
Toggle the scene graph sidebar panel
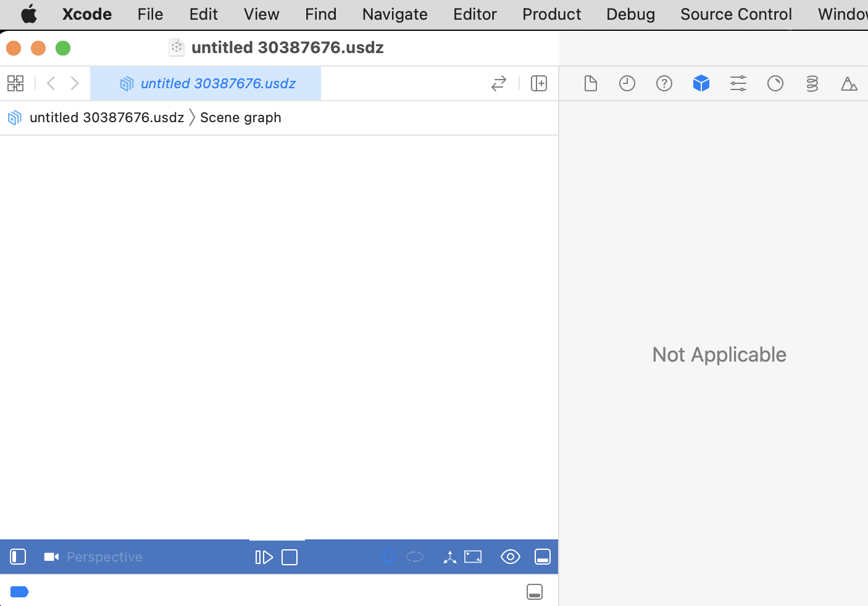[x=18, y=557]
